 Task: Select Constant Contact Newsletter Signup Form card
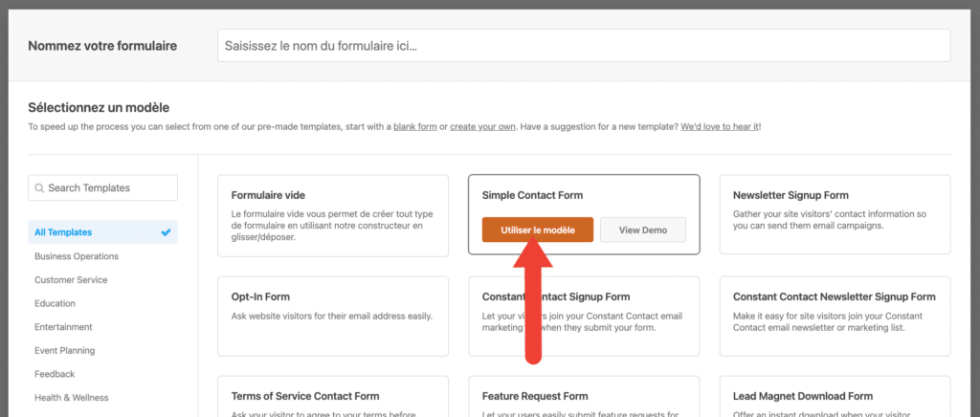[835, 316]
